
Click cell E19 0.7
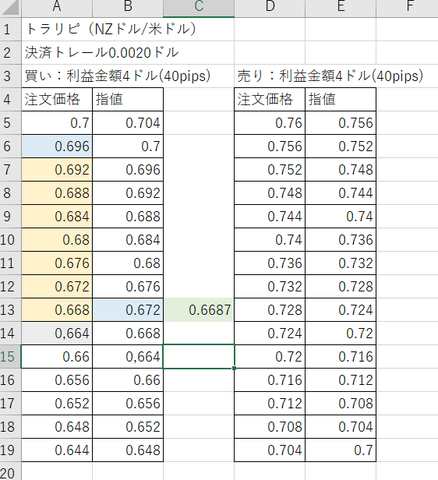[341, 450]
